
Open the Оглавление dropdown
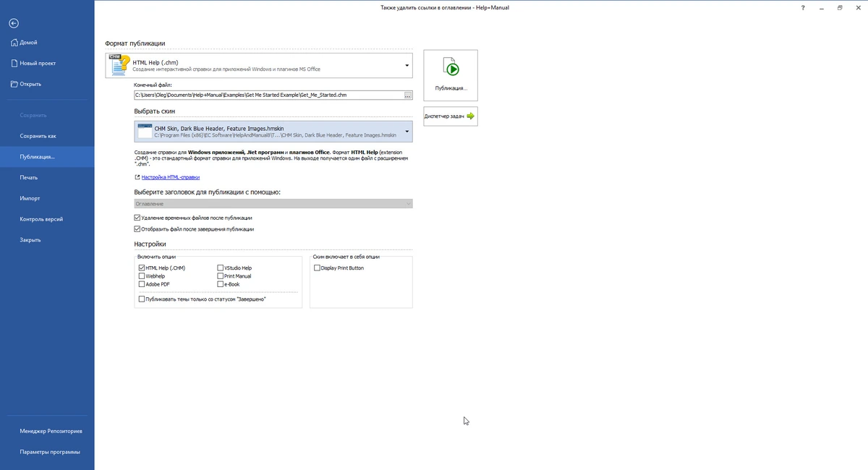tap(273, 204)
